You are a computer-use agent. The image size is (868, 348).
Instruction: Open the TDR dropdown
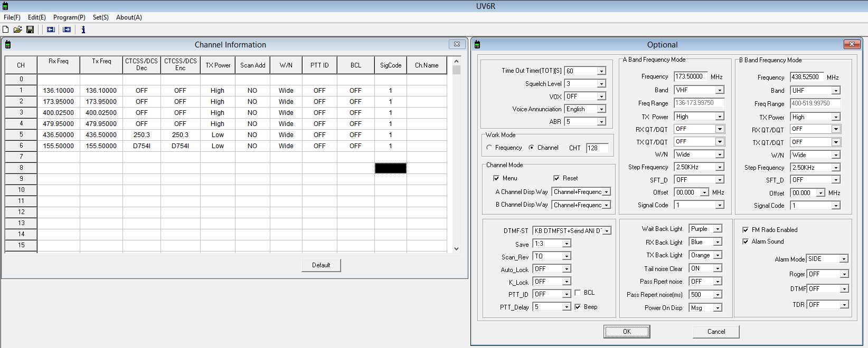pyautogui.click(x=844, y=305)
